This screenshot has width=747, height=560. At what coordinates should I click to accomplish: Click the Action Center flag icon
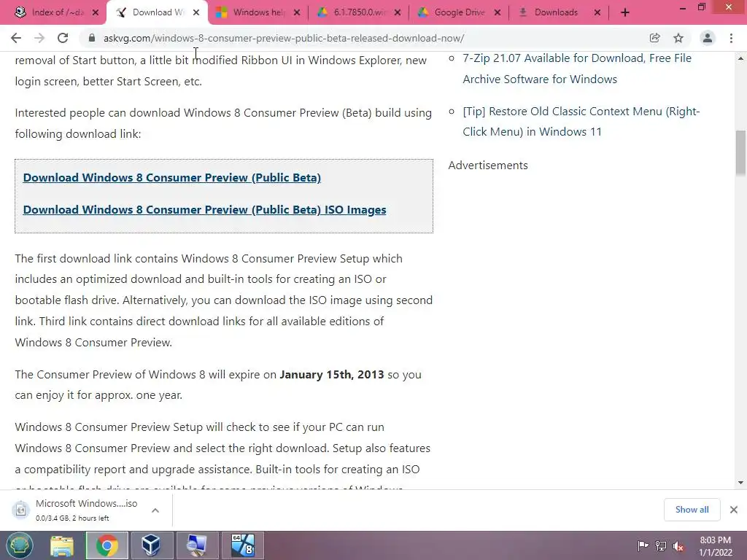coord(643,545)
